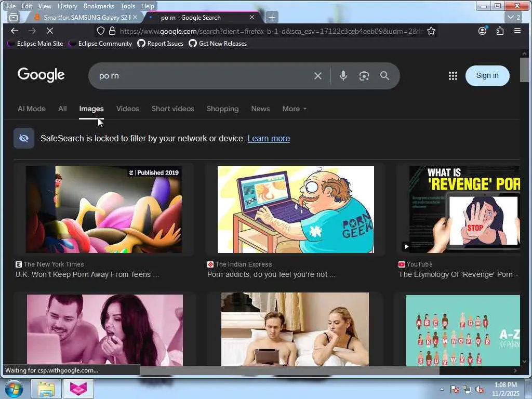
Task: Click the volume speaker tray icon
Action: pyautogui.click(x=480, y=390)
